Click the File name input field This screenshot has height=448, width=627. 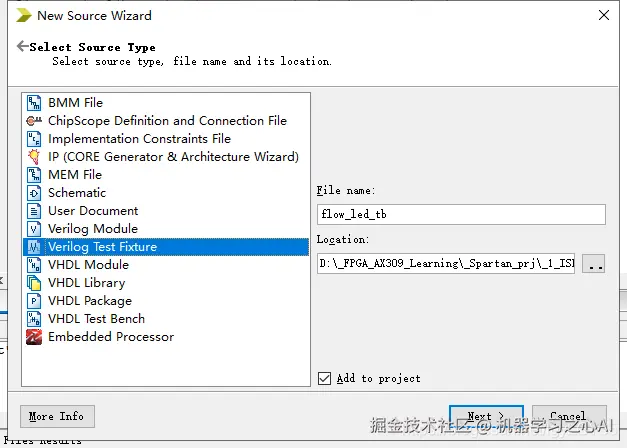point(461,214)
